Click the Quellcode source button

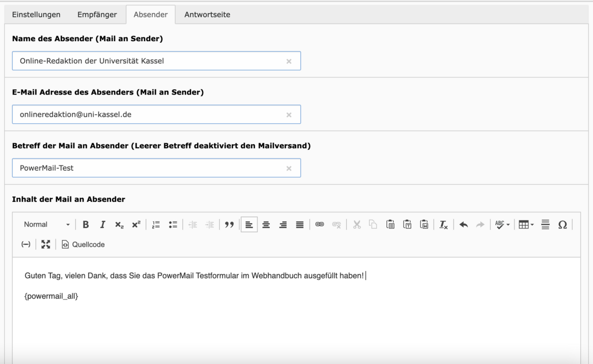click(x=83, y=244)
